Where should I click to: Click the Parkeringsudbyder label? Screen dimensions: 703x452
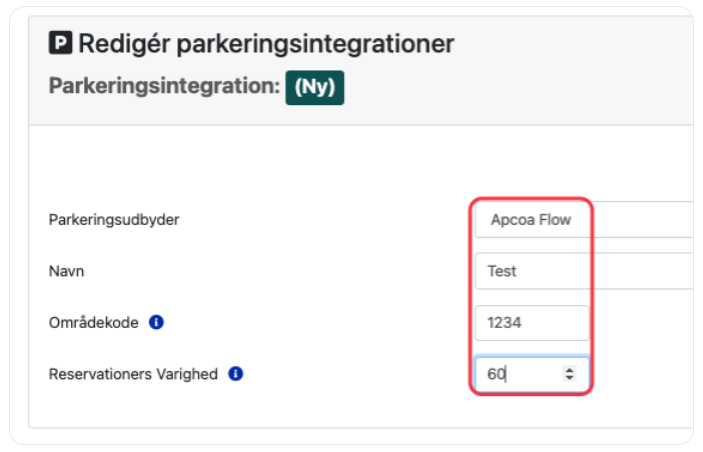pyautogui.click(x=114, y=220)
